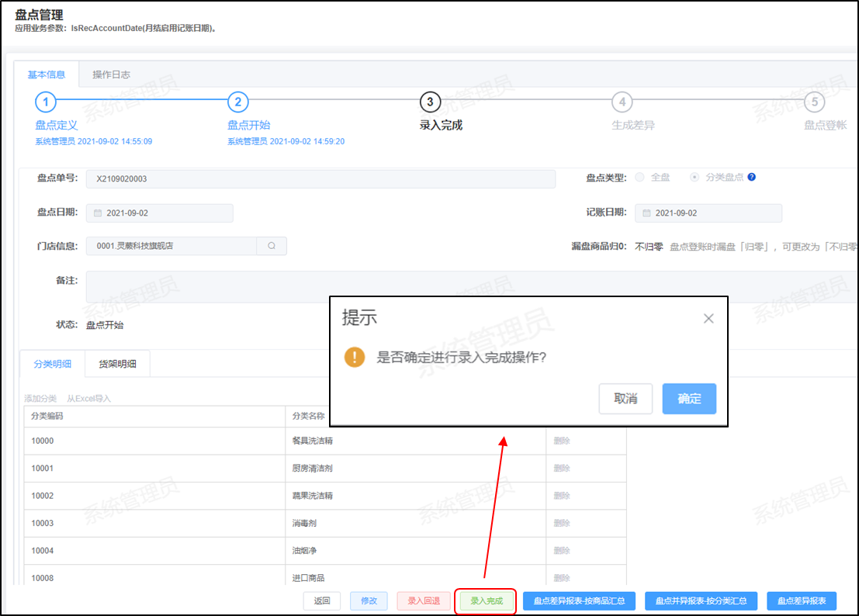The height and width of the screenshot is (616, 859).
Task: Click the 盘点单号 field X2109020003
Action: pyautogui.click(x=320, y=179)
